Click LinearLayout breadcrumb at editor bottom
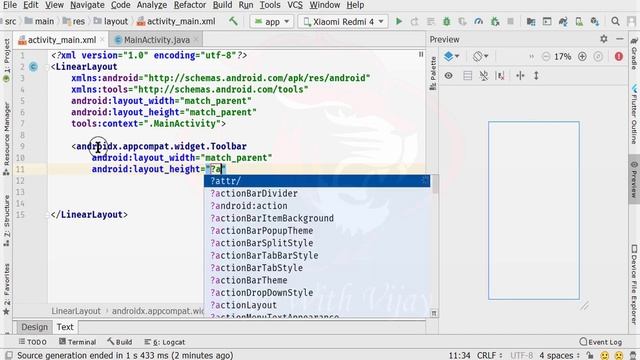The height and width of the screenshot is (360, 640). pyautogui.click(x=76, y=311)
